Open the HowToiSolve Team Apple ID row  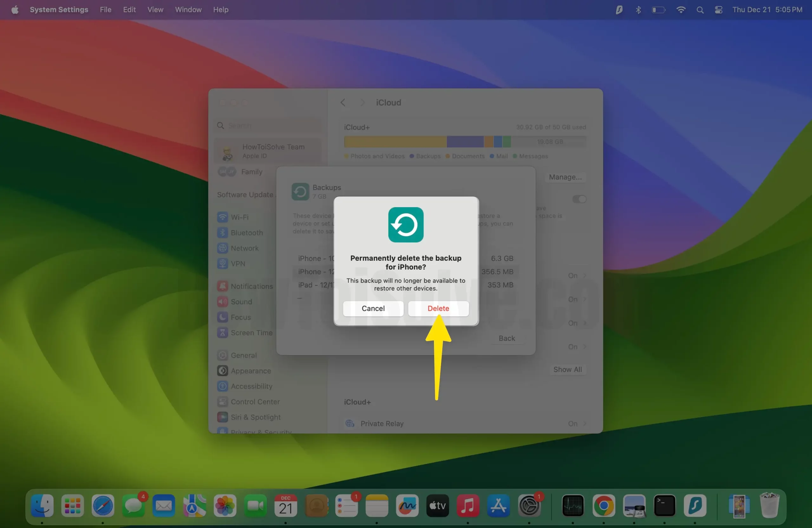[268, 151]
